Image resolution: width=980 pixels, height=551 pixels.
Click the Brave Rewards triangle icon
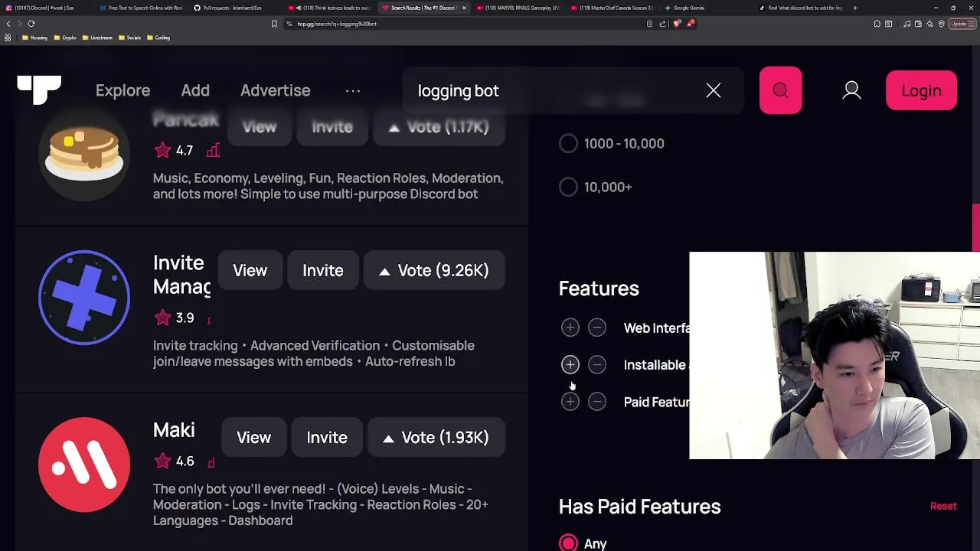691,24
